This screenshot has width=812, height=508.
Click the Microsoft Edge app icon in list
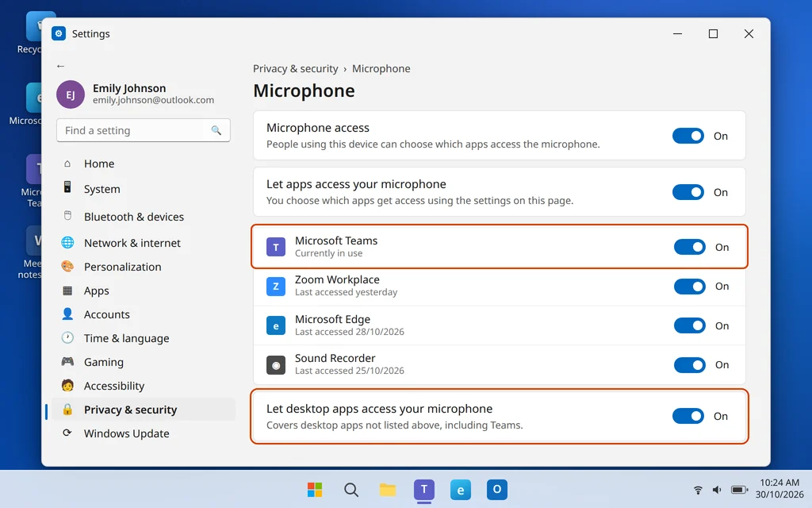[275, 325]
